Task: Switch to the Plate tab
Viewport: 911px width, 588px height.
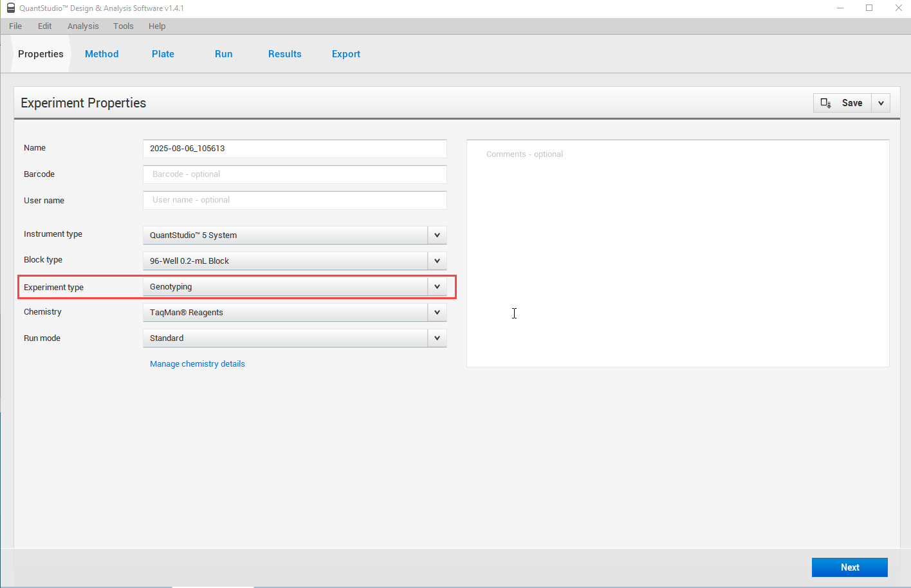Action: click(163, 54)
